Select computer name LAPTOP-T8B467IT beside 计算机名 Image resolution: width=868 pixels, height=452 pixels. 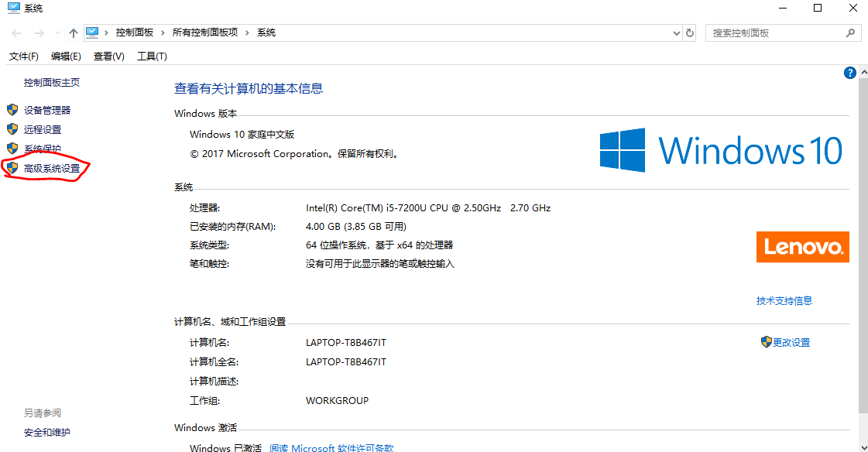[346, 342]
